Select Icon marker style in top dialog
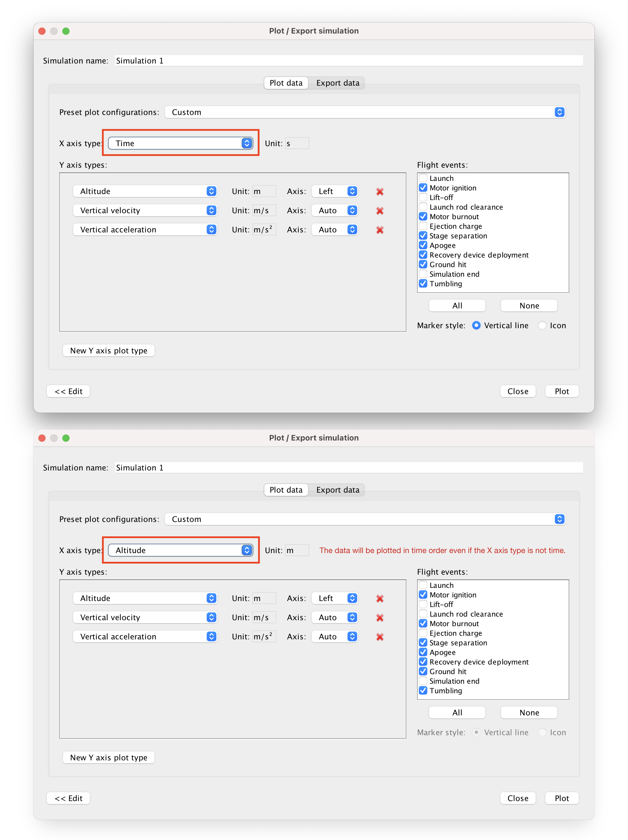This screenshot has width=628, height=840. coord(542,326)
